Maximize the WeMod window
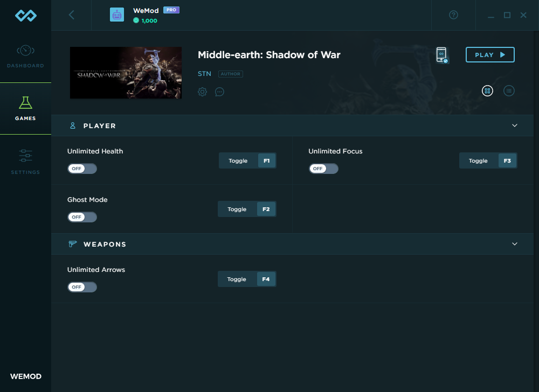539x392 pixels. point(507,15)
